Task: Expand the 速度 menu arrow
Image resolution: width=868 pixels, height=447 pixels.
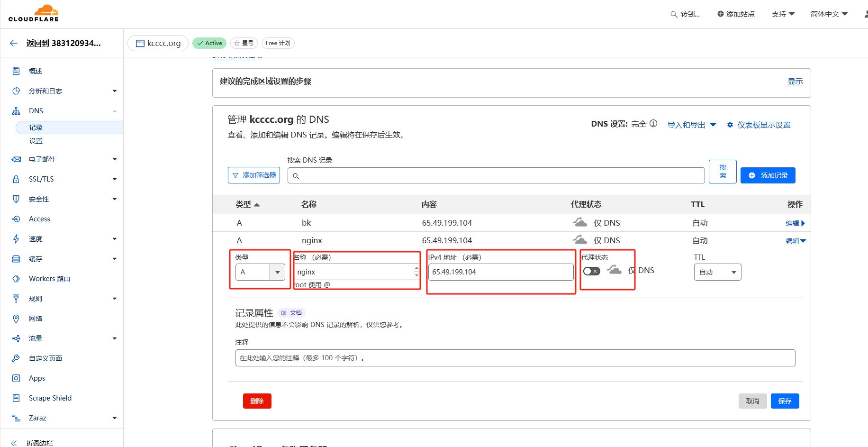Action: [115, 239]
